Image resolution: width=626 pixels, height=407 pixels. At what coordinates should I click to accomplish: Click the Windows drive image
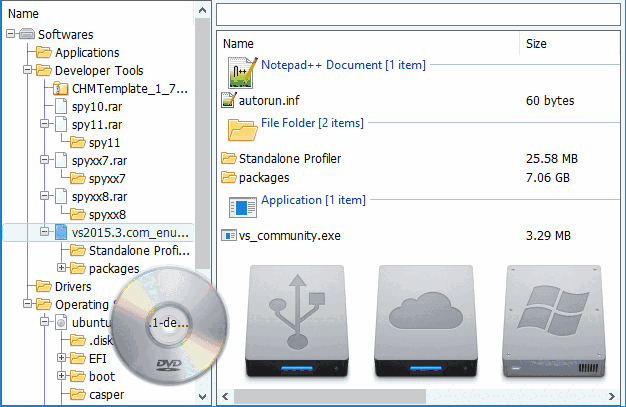554,321
